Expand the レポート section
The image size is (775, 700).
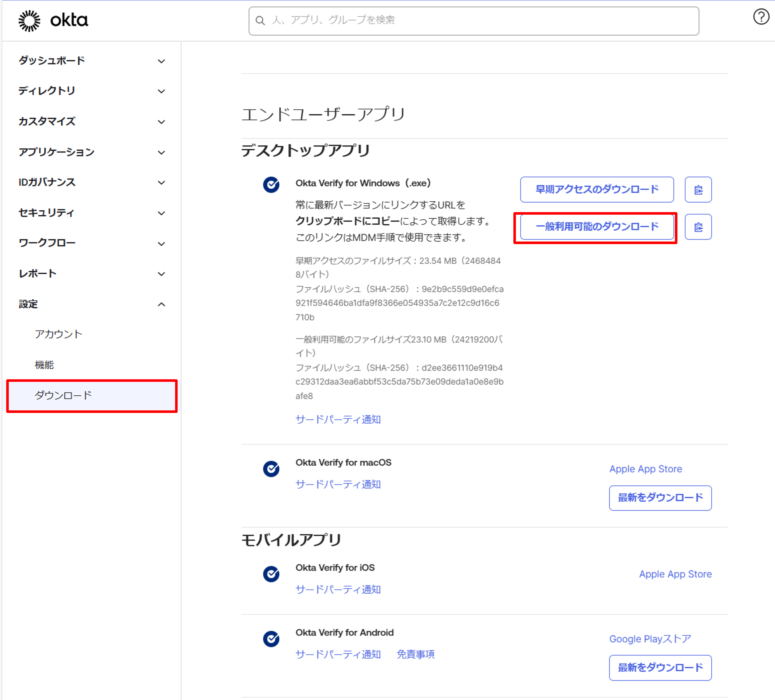91,274
